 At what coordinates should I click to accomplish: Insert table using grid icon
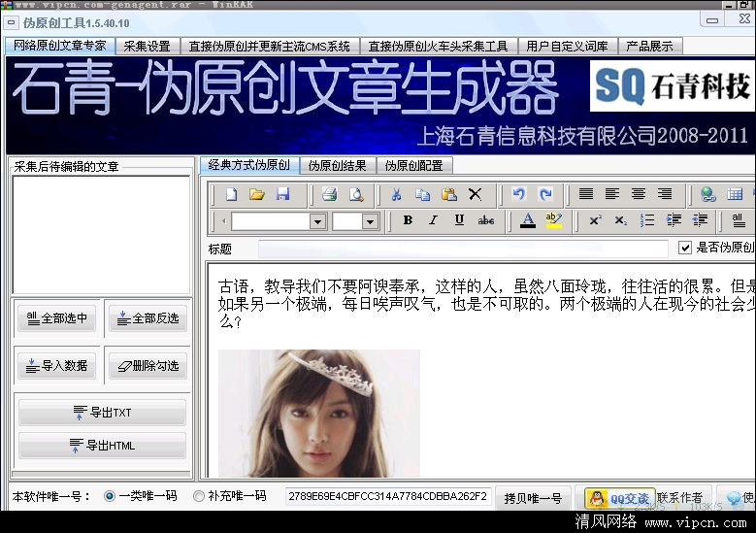pos(735,194)
